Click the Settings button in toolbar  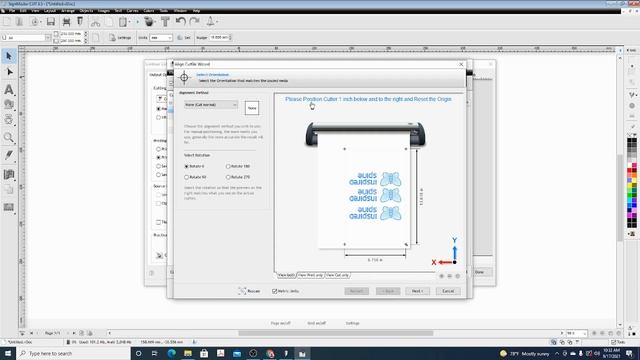pos(120,38)
